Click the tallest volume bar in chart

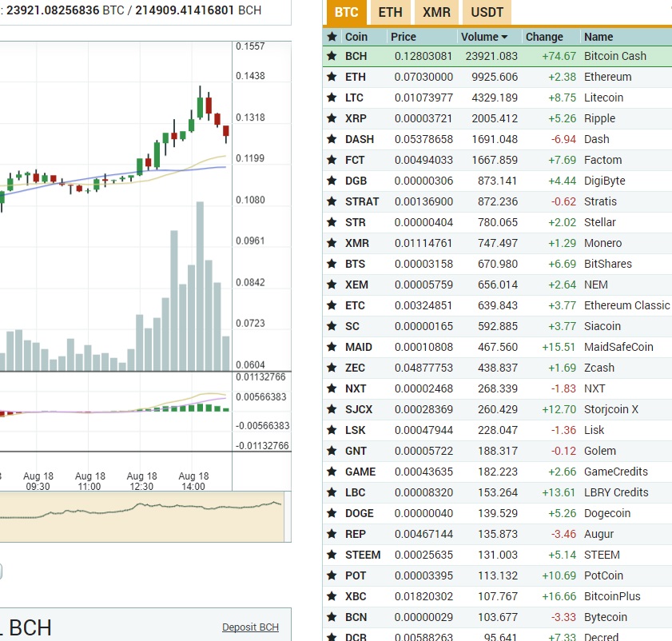(200, 286)
